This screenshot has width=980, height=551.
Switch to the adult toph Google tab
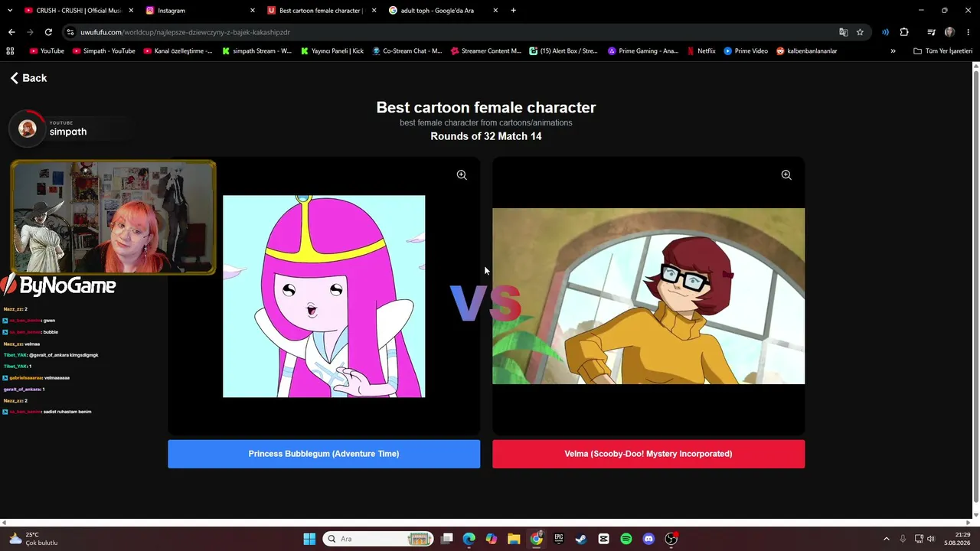[443, 11]
